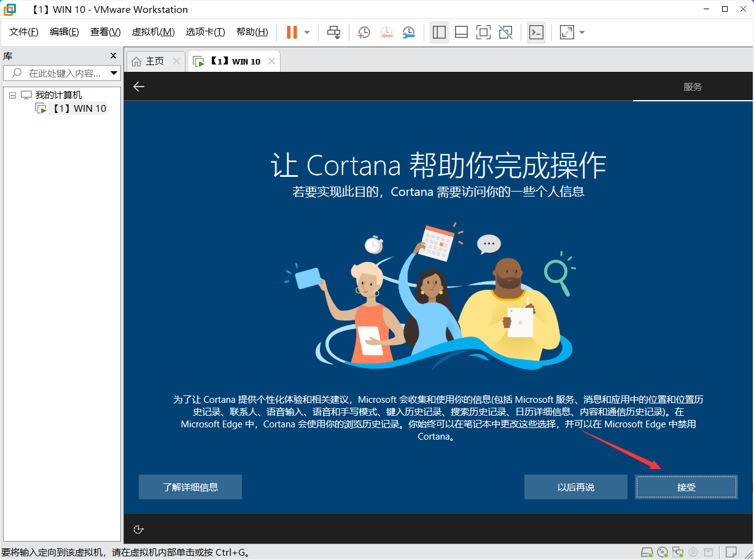Take a snapshot of this VM
754x560 pixels.
[364, 32]
